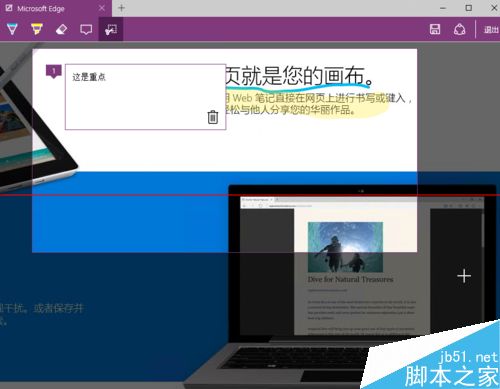
Task: Click the diver photo in laptop illustration
Action: pyautogui.click(x=345, y=247)
